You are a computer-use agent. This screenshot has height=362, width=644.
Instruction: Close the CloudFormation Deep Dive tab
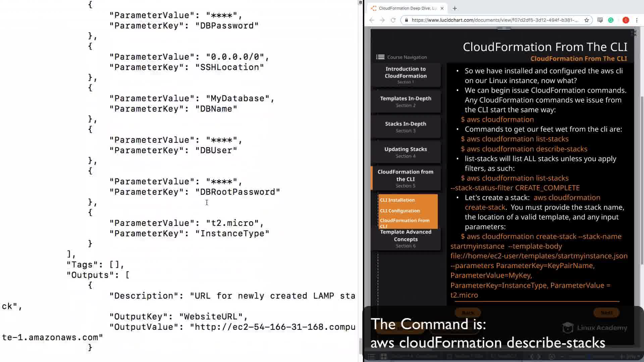point(442,8)
